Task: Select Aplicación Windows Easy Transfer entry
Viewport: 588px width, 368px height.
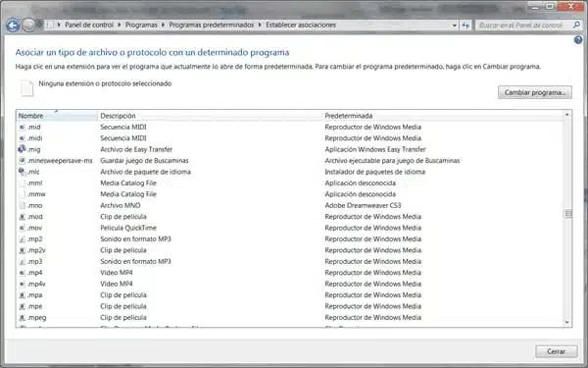Action: [375, 149]
